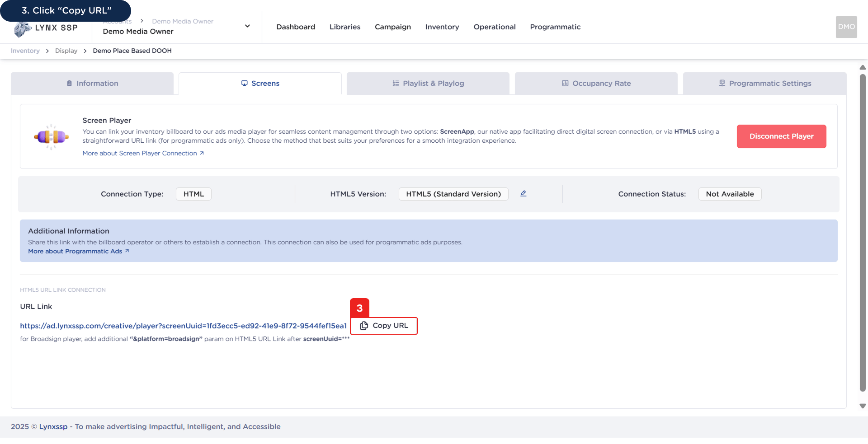Open the Campaign menu
868x444 pixels.
(393, 27)
